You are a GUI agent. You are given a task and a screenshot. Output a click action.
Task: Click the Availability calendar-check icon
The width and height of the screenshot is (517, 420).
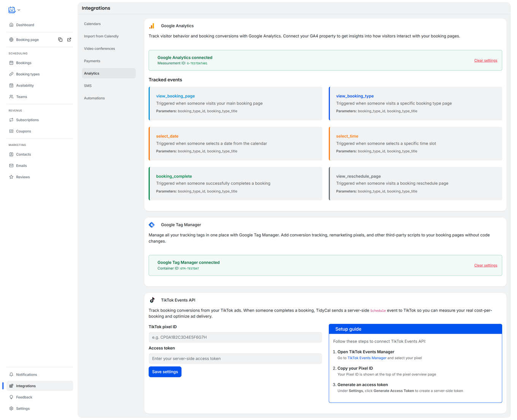(11, 86)
